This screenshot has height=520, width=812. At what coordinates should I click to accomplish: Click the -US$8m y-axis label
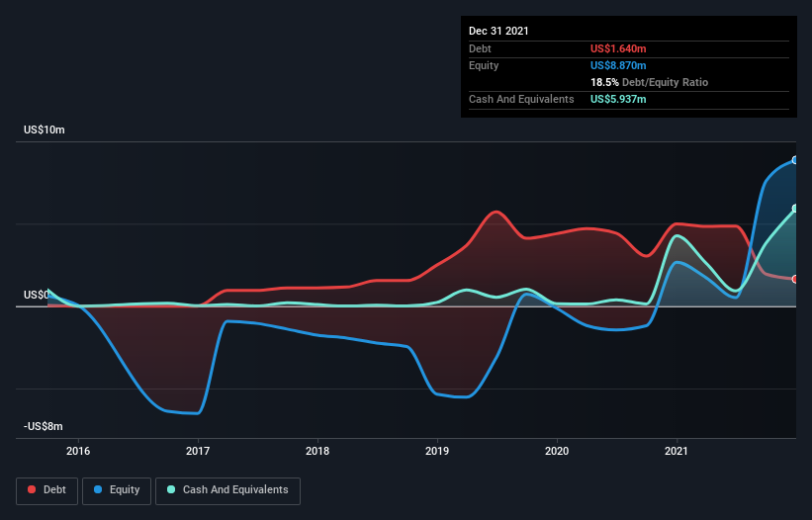(43, 426)
